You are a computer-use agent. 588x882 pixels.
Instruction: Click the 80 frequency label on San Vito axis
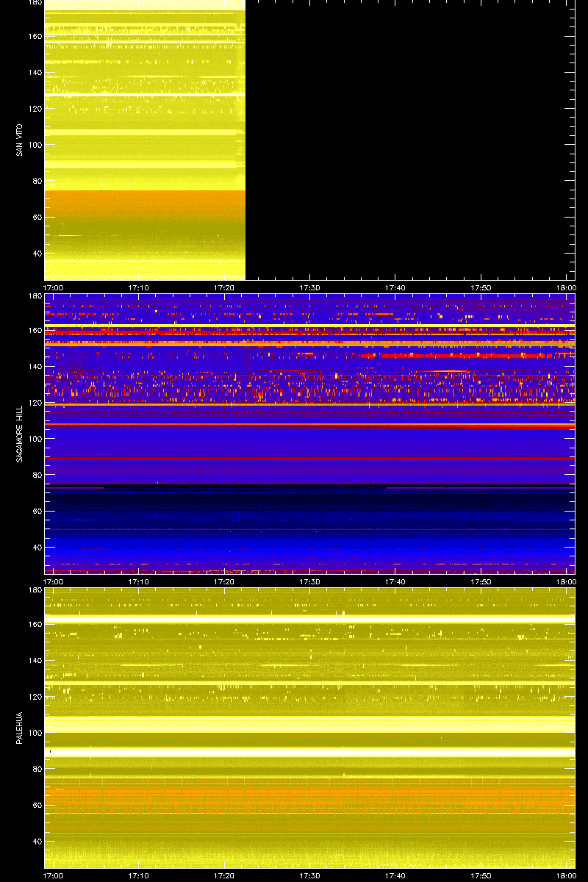click(37, 182)
